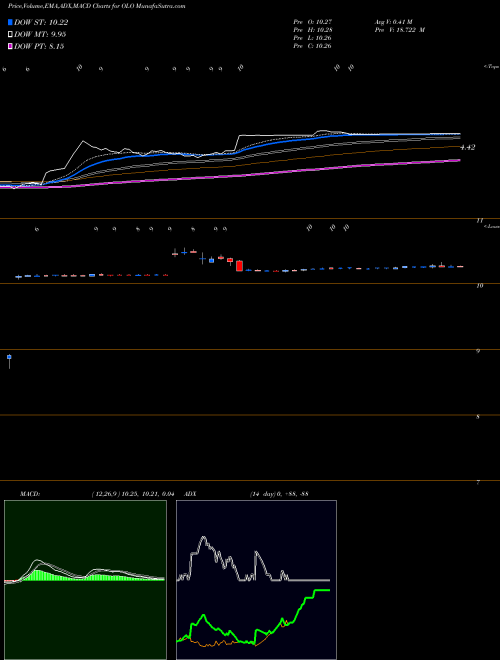
Task: Click the large red candlestick in the price chart
Action: [239, 266]
